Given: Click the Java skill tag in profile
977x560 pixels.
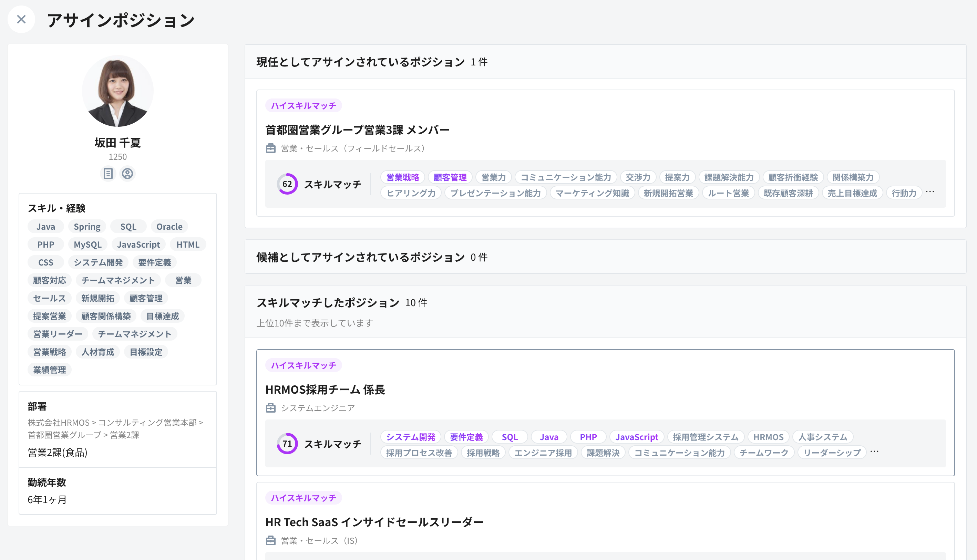Looking at the screenshot, I should point(46,227).
